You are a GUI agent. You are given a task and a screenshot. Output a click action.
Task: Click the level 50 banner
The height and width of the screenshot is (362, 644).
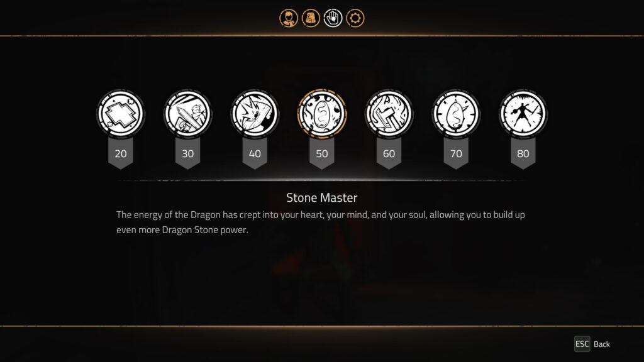pyautogui.click(x=322, y=153)
